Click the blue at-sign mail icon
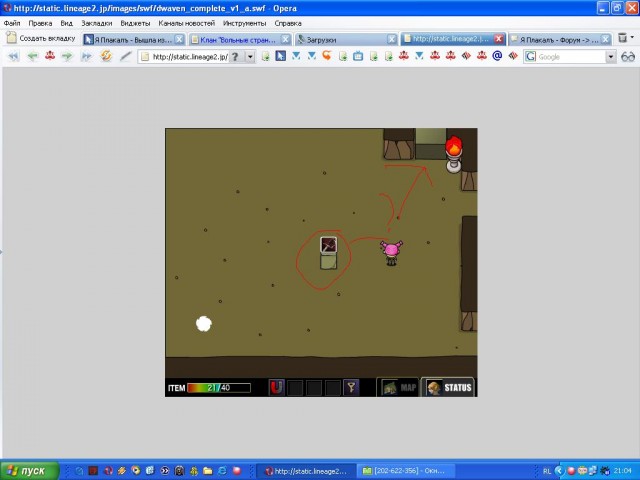 pos(497,56)
